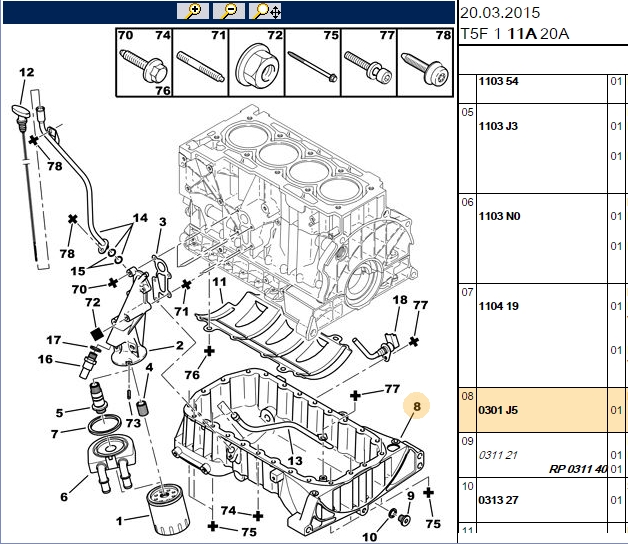Select part number 1103 N0 in the list
Image resolution: width=628 pixels, height=544 pixels.
pos(499,216)
